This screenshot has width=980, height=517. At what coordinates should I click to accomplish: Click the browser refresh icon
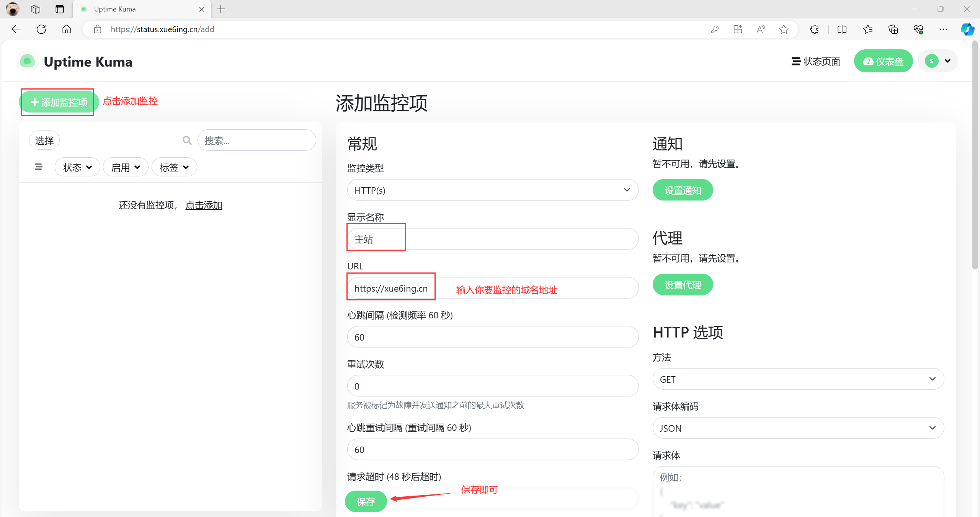[x=41, y=29]
